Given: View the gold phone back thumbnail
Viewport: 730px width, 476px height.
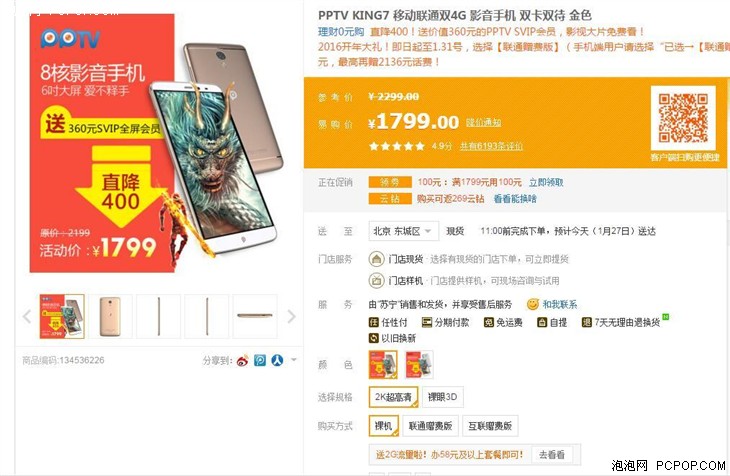Looking at the screenshot, I should pyautogui.click(x=110, y=316).
